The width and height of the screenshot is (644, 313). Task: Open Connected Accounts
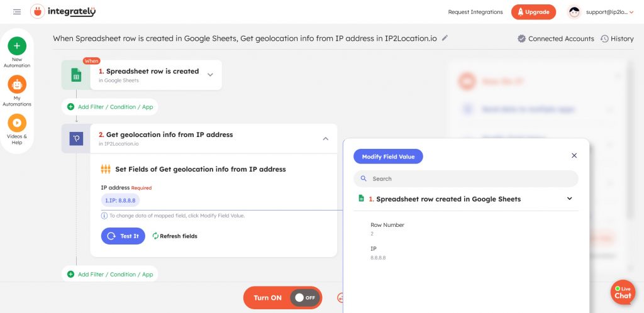[555, 39]
